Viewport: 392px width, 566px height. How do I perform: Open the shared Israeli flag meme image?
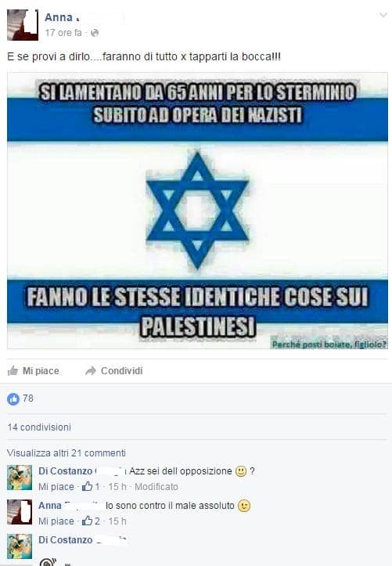tap(197, 211)
